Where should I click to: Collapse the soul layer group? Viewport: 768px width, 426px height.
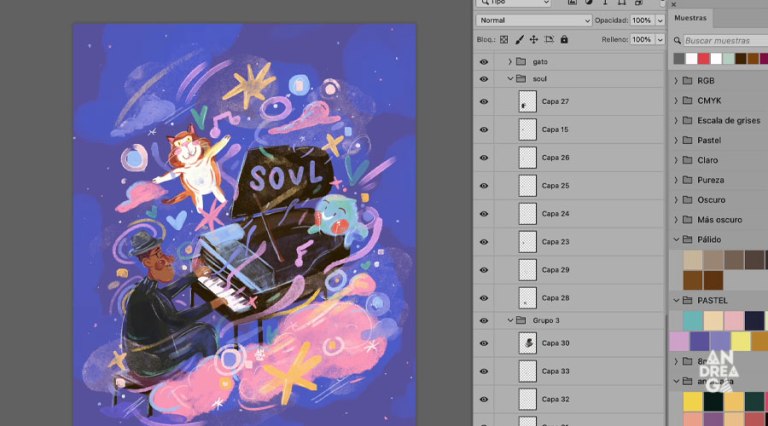[510, 79]
